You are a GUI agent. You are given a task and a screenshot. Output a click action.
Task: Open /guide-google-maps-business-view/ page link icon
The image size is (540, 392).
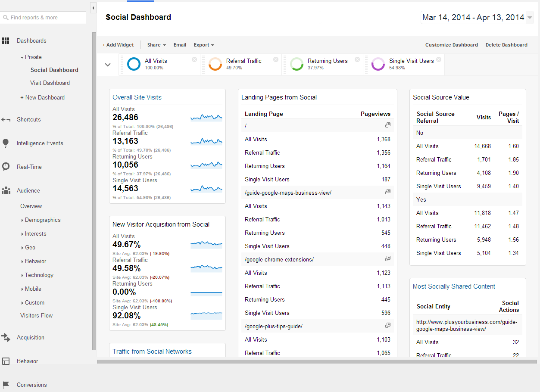click(388, 192)
